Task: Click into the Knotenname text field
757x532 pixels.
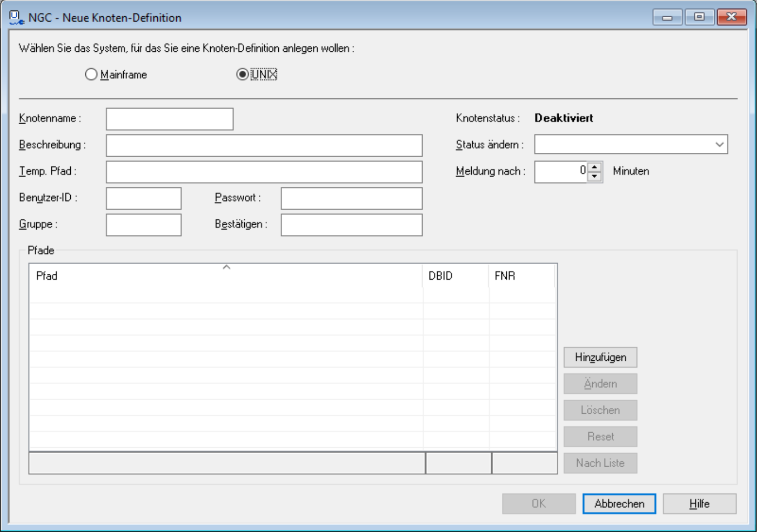Action: tap(170, 119)
